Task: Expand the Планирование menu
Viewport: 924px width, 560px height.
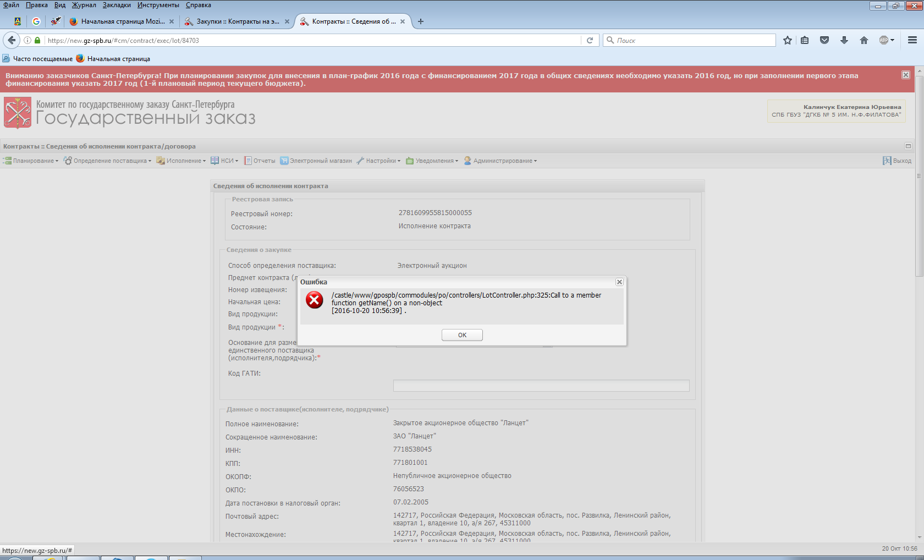Action: 31,161
